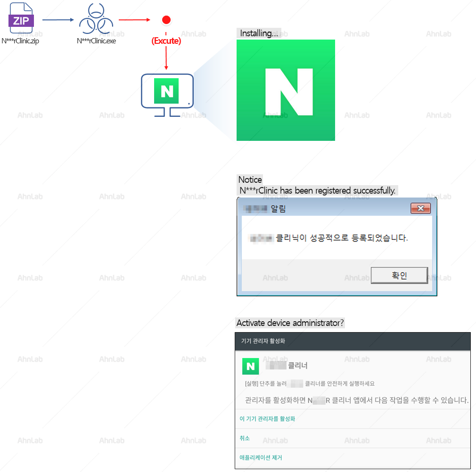The image size is (476, 472).
Task: Click the monitor with green N icon
Action: tap(167, 95)
